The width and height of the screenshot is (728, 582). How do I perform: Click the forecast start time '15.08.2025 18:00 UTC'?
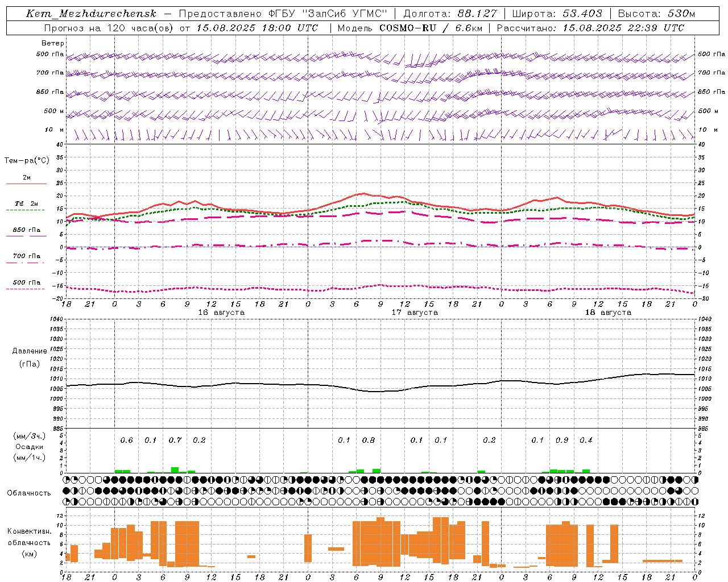tap(257, 28)
